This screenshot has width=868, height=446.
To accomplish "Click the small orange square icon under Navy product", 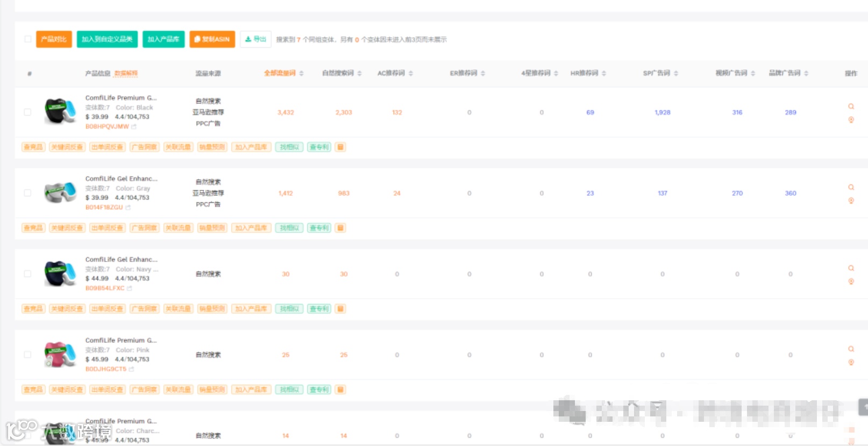I will coord(340,308).
